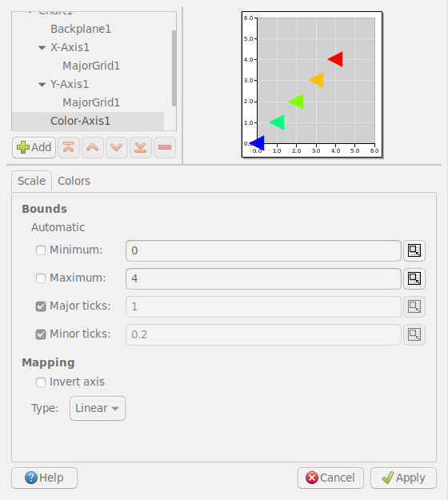Click the move down arrow icon
The height and width of the screenshot is (500, 448).
pos(117,147)
